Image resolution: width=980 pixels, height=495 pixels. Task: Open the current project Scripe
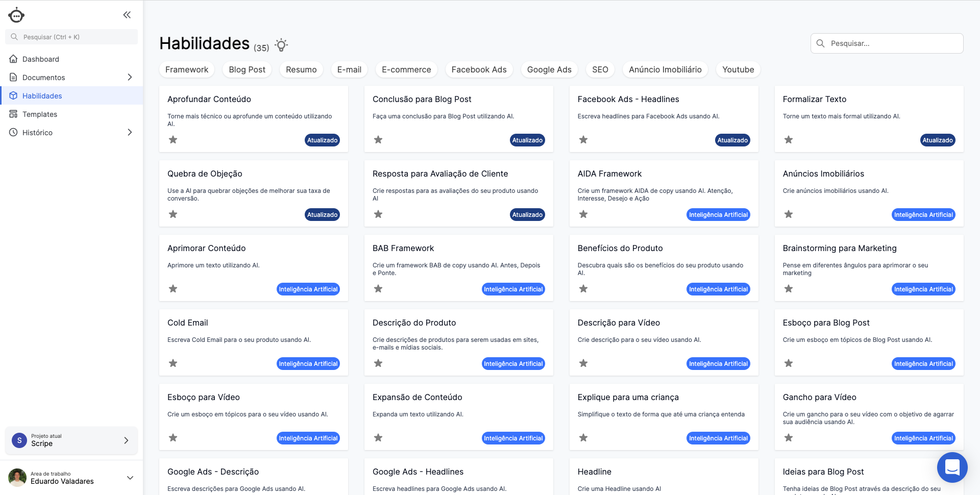[x=71, y=440]
